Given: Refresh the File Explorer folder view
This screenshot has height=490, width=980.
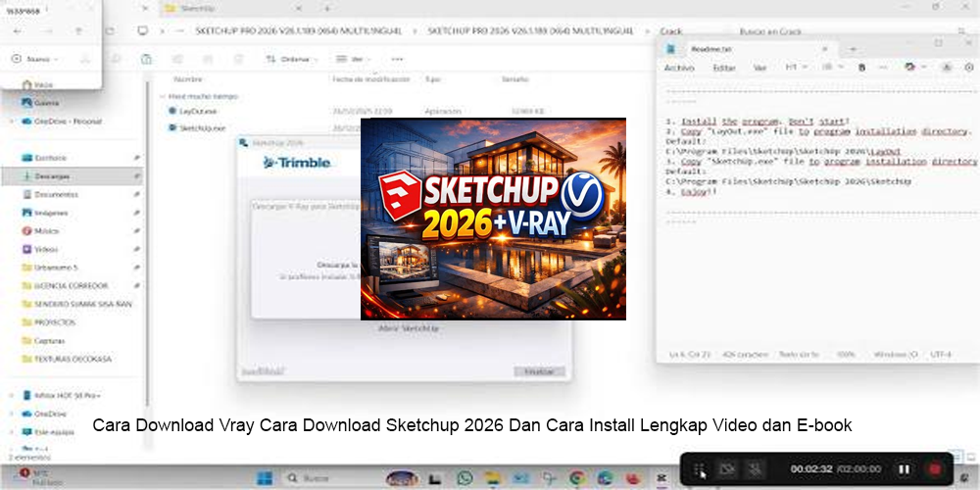Looking at the screenshot, I should coord(110,30).
